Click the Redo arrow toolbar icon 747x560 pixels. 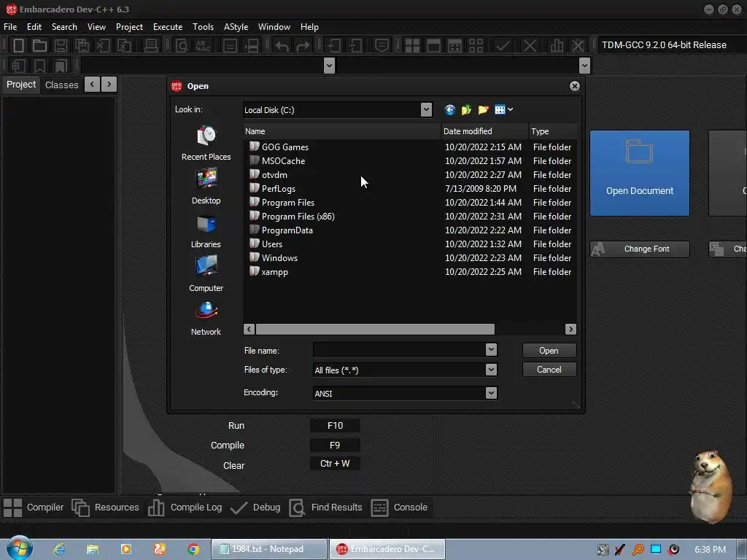coord(303,46)
